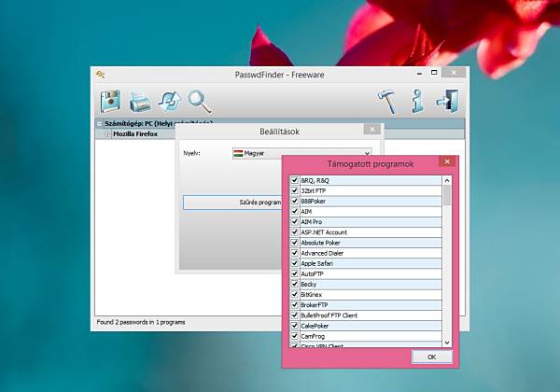Image resolution: width=560 pixels, height=392 pixels.
Task: Click the Szűrés program button
Action: click(232, 203)
